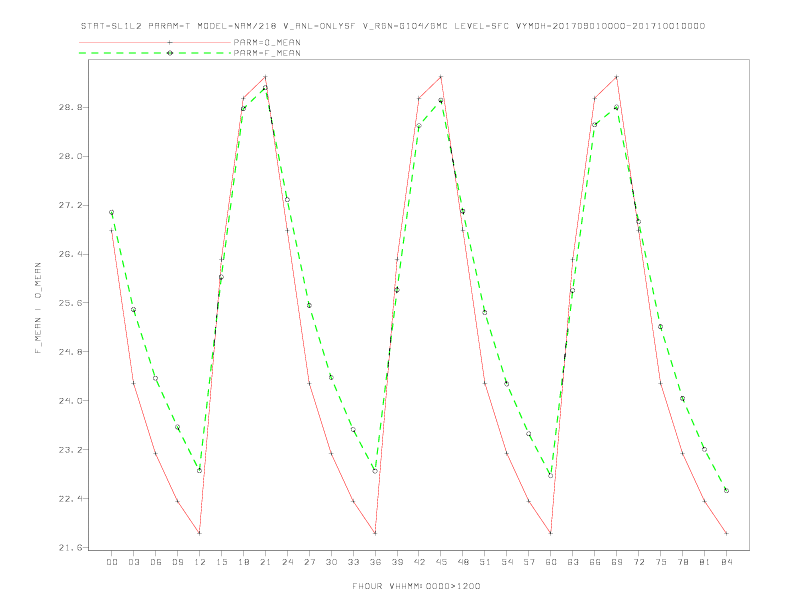Click the 63 forecast hour tick label
792x612 pixels.
coord(573,562)
